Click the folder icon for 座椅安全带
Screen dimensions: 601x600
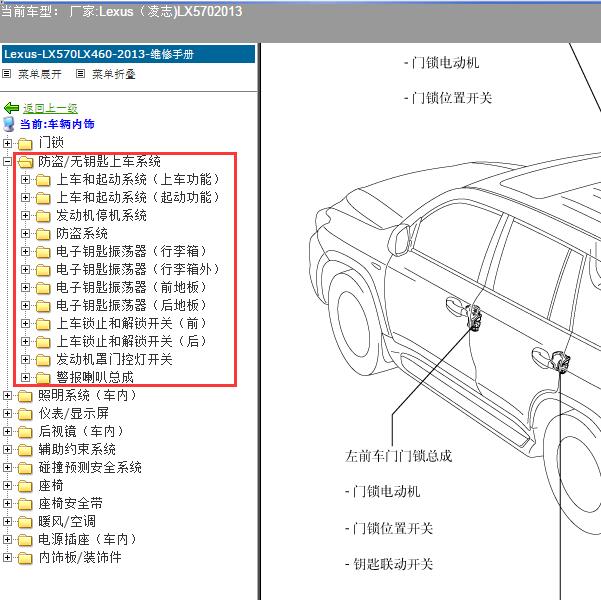[25, 504]
